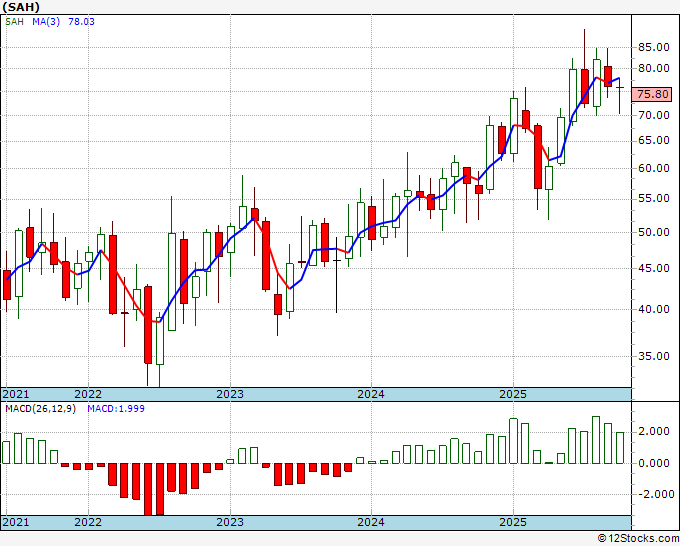Click the 50.00 price axis label
Screen dimensions: 680x546
pos(654,232)
